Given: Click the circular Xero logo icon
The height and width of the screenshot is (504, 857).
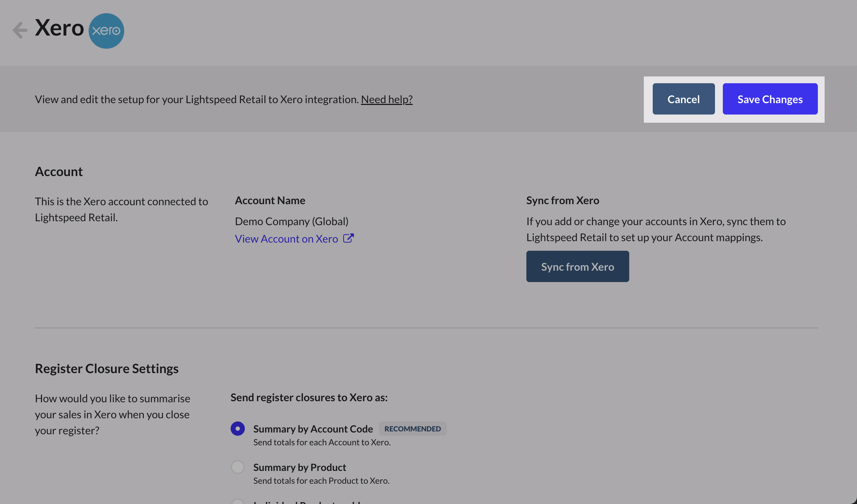Looking at the screenshot, I should [106, 31].
